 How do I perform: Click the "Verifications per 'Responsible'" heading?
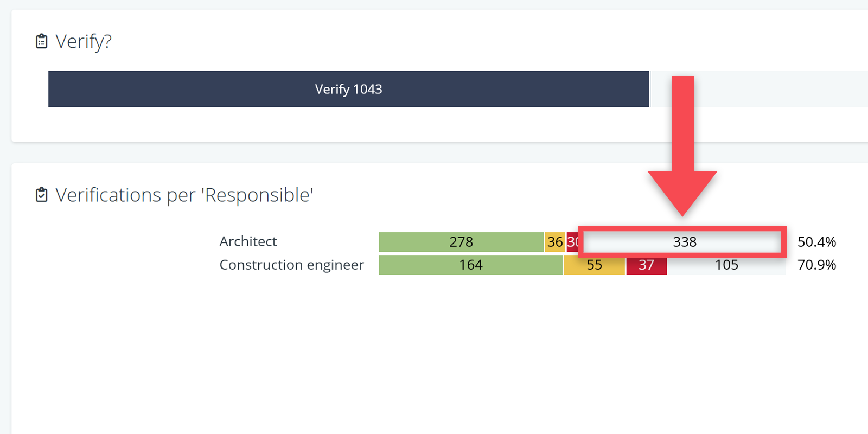pyautogui.click(x=184, y=195)
